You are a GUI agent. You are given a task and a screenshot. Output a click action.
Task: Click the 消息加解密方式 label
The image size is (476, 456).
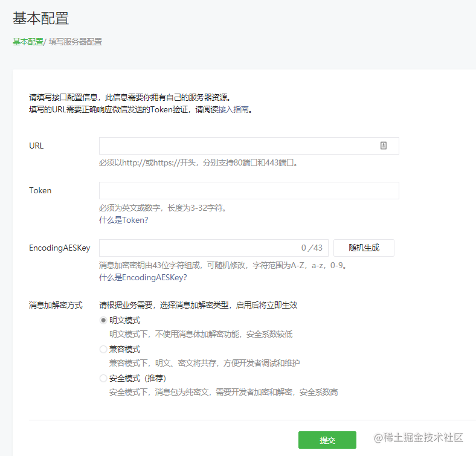[x=56, y=305]
